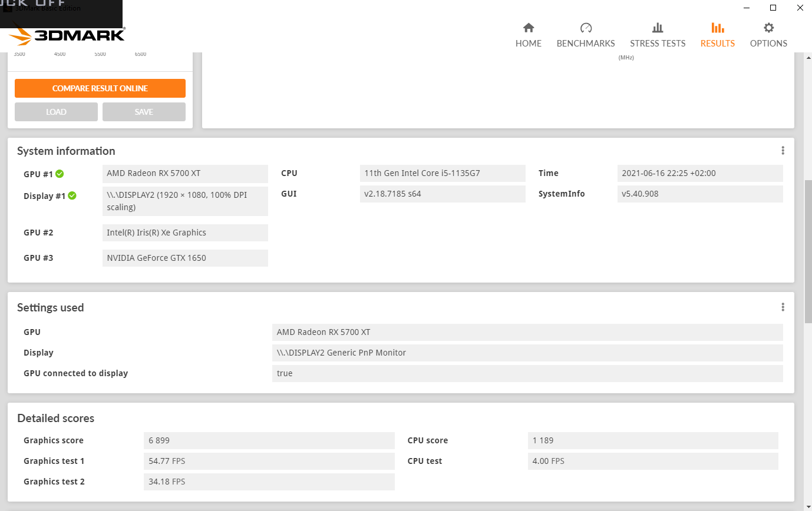Image resolution: width=812 pixels, height=511 pixels.
Task: Open the Options gear icon
Action: tap(768, 28)
